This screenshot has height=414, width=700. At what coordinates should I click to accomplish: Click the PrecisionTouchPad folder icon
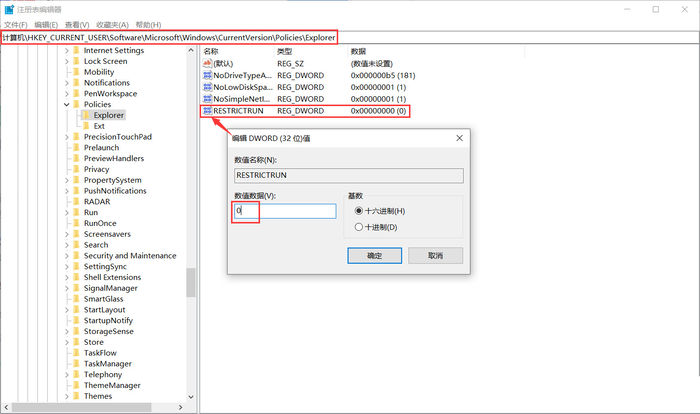click(x=76, y=137)
